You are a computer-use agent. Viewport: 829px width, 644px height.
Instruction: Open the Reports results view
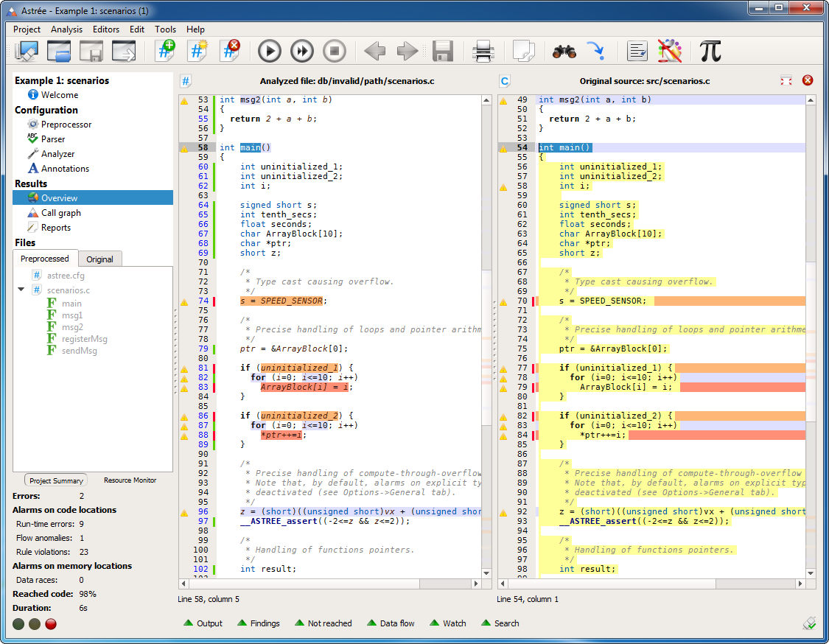[x=55, y=228]
